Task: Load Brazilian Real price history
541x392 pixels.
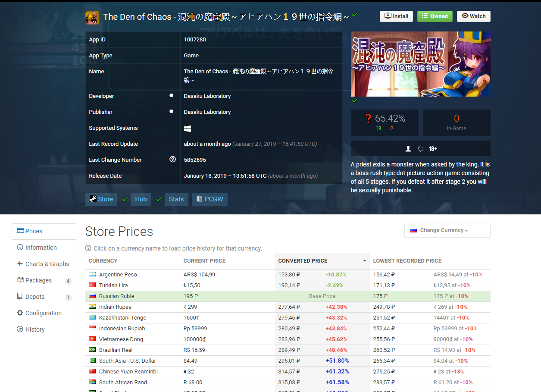Action: [116, 350]
